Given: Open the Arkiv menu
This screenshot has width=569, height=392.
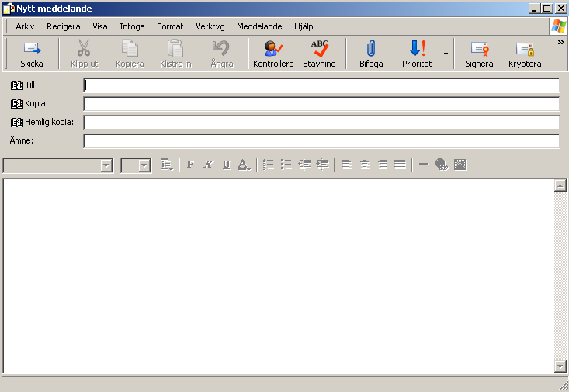Looking at the screenshot, I should pyautogui.click(x=25, y=26).
